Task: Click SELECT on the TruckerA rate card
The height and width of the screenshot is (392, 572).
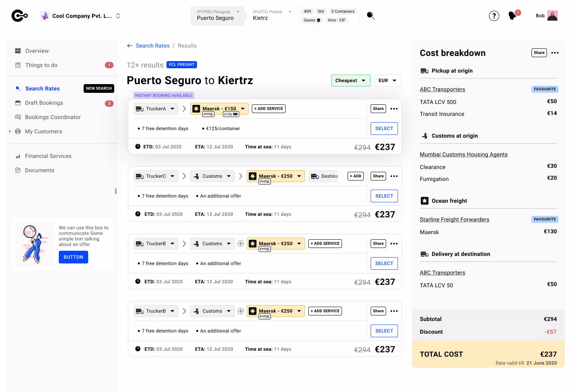Action: pyautogui.click(x=384, y=129)
